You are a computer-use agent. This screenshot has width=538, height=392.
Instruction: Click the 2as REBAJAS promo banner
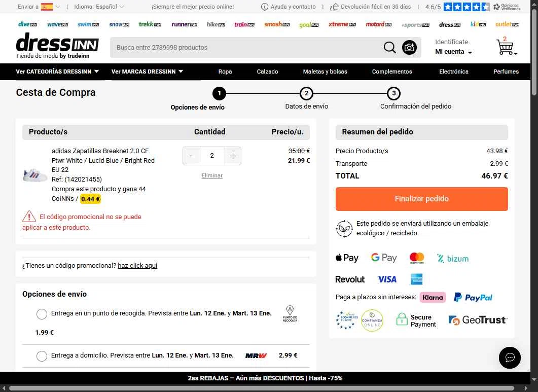coord(265,378)
